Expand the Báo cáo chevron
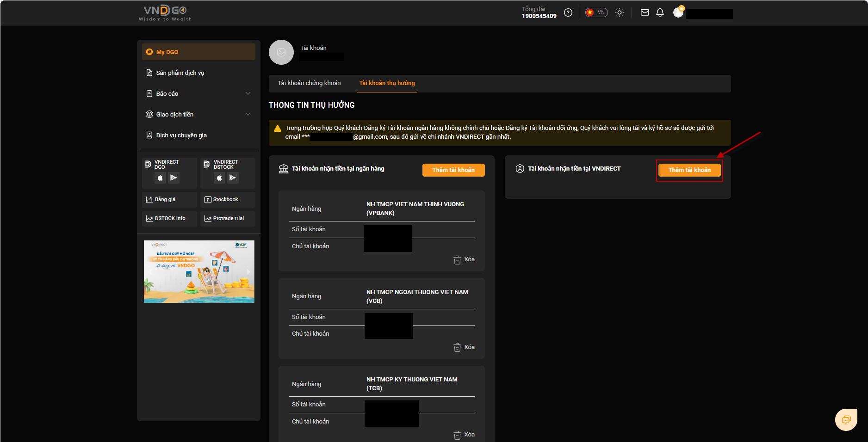 (248, 93)
